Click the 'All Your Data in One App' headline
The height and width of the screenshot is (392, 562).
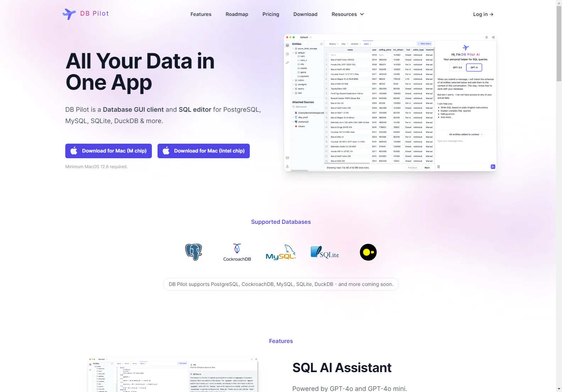(140, 72)
